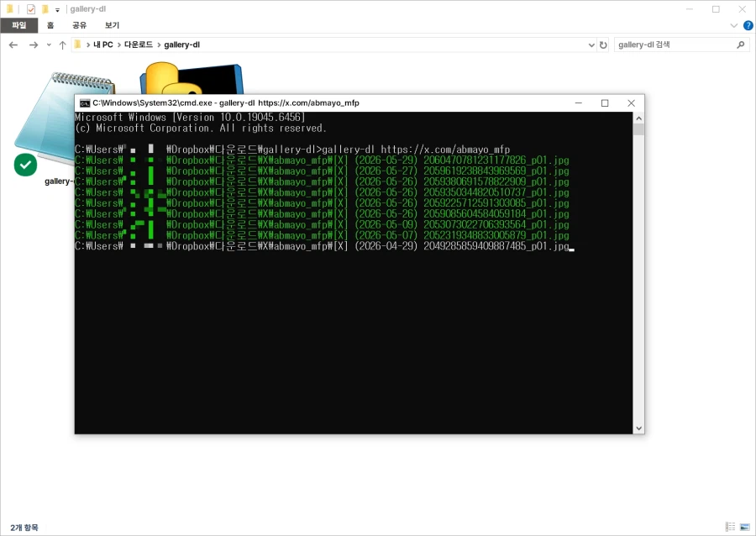Open recent locations dropdown arrow

[x=49, y=45]
